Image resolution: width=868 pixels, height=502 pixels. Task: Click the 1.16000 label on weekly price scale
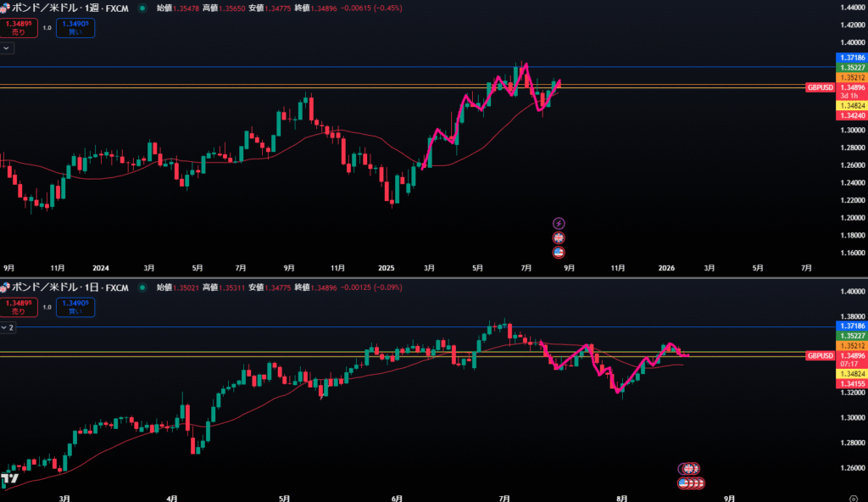[853, 254]
